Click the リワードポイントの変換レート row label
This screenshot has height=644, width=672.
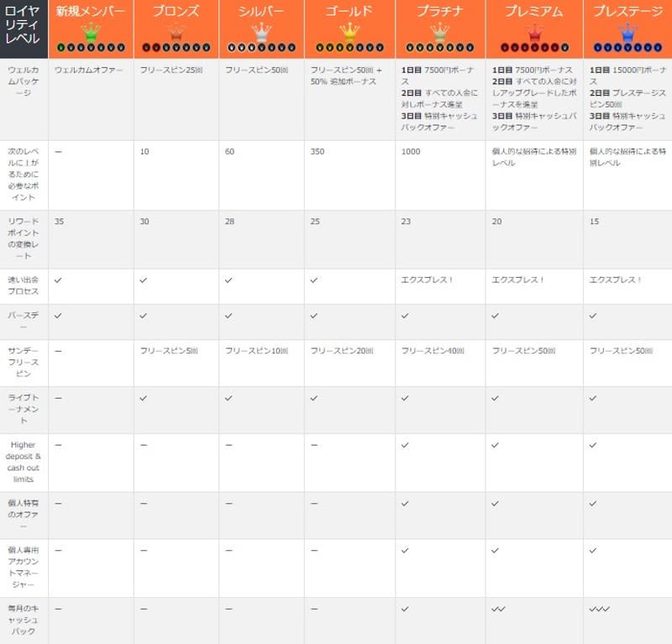pyautogui.click(x=24, y=238)
